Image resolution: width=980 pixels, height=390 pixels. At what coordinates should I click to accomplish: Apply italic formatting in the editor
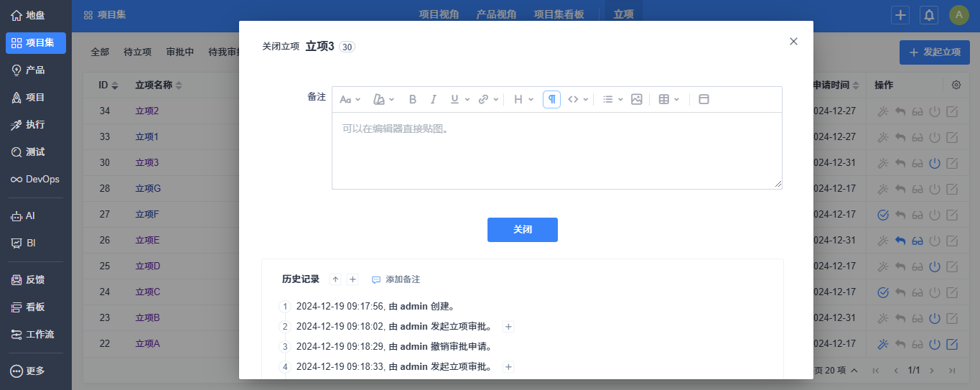434,100
